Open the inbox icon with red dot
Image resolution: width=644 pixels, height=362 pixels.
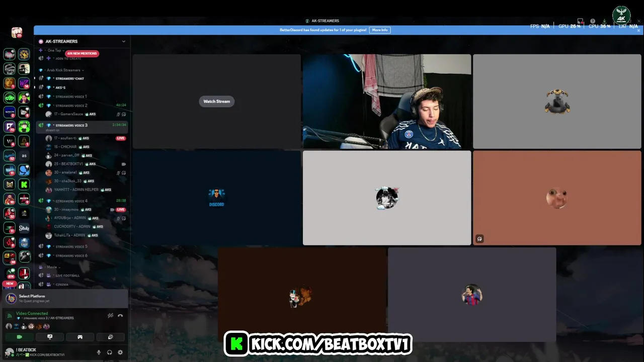click(x=580, y=21)
